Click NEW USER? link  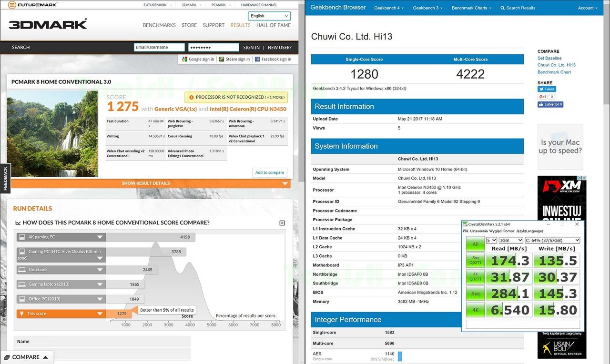280,48
